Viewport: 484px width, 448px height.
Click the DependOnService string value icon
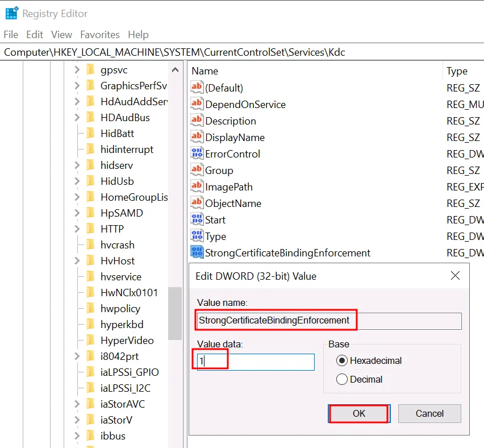(x=197, y=104)
